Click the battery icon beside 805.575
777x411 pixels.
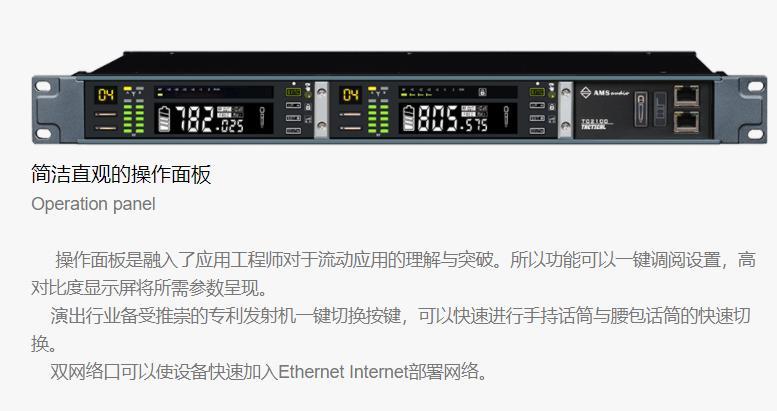408,119
